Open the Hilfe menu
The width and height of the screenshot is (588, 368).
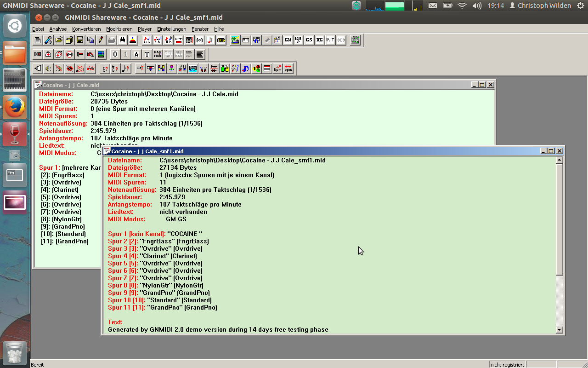[x=219, y=29]
